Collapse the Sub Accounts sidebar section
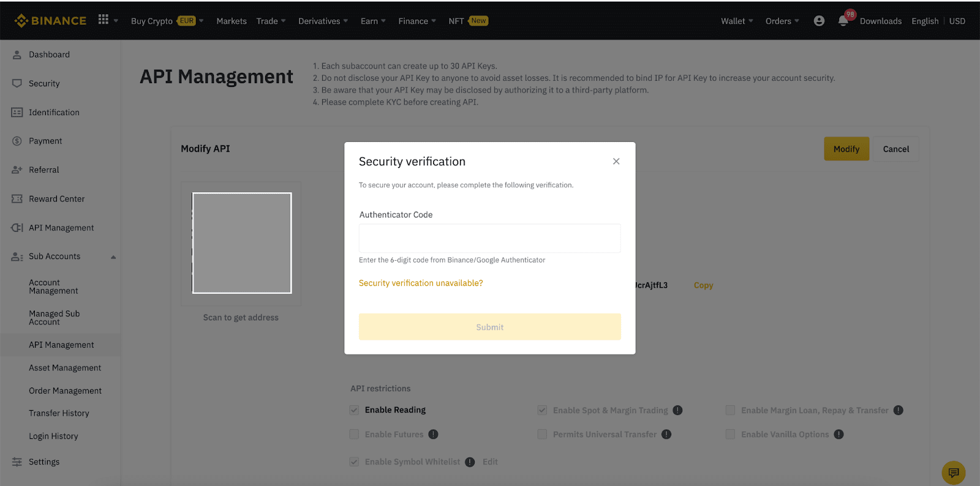 pyautogui.click(x=113, y=257)
